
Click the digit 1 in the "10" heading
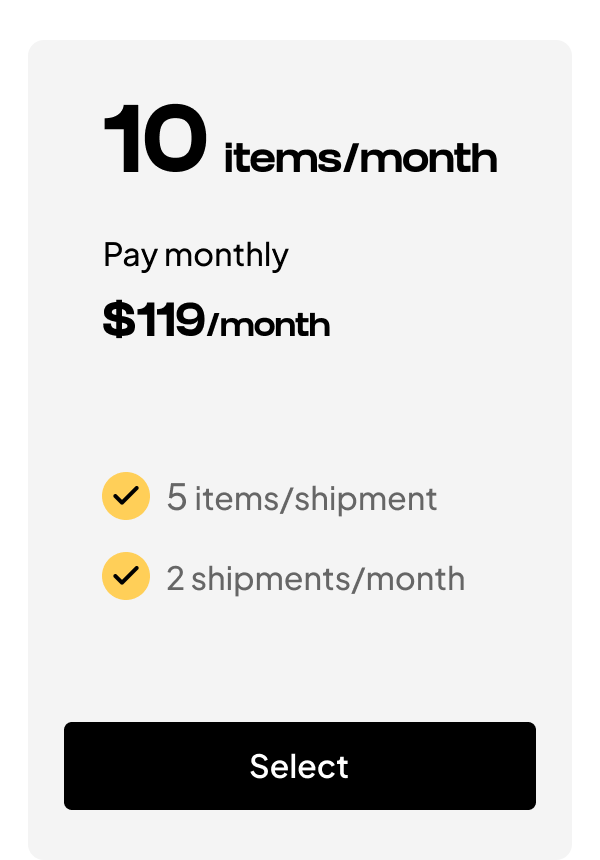(x=123, y=141)
